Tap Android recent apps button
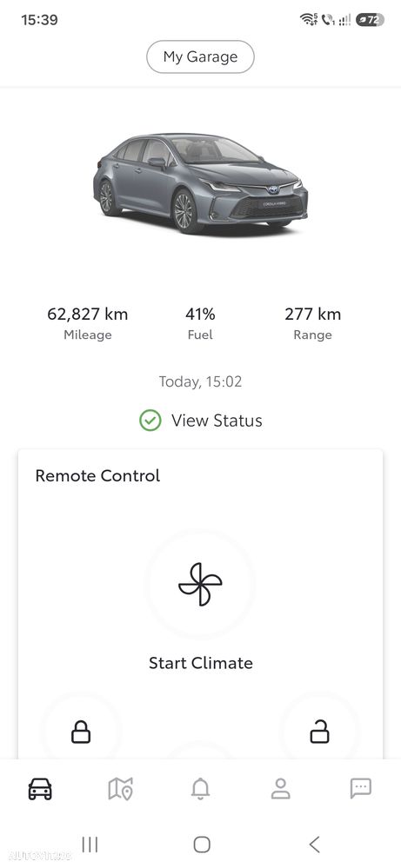 [90, 845]
